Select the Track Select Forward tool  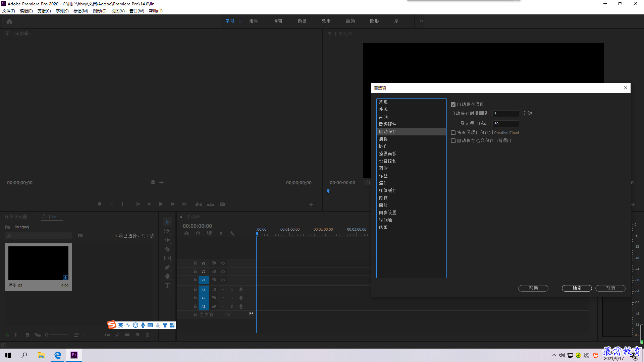point(167,231)
